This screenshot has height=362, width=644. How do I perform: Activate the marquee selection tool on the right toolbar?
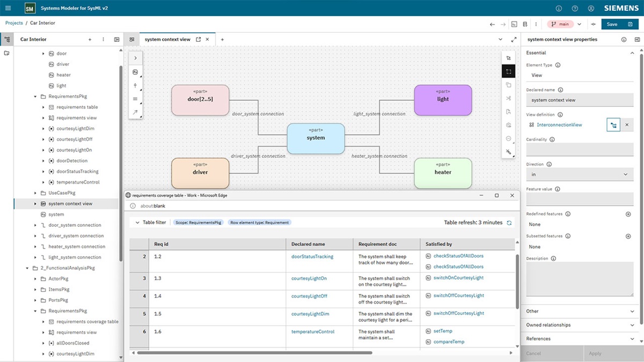508,71
